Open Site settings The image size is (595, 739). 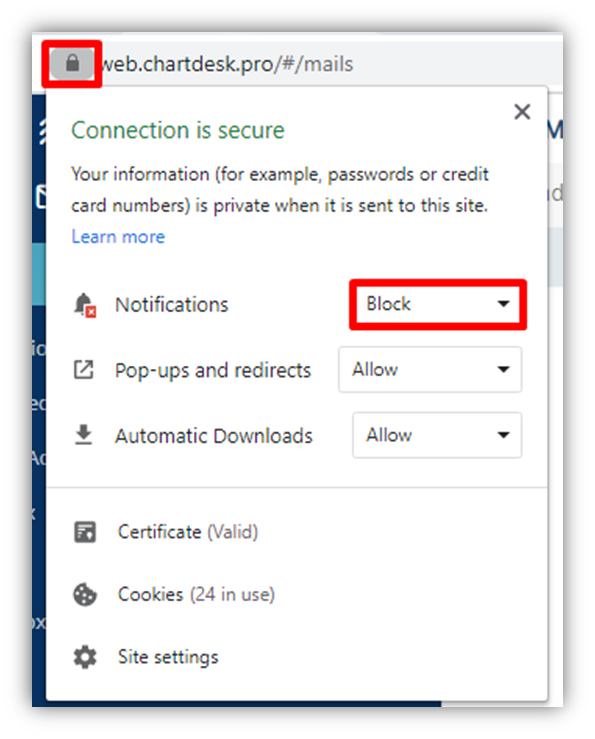click(168, 657)
